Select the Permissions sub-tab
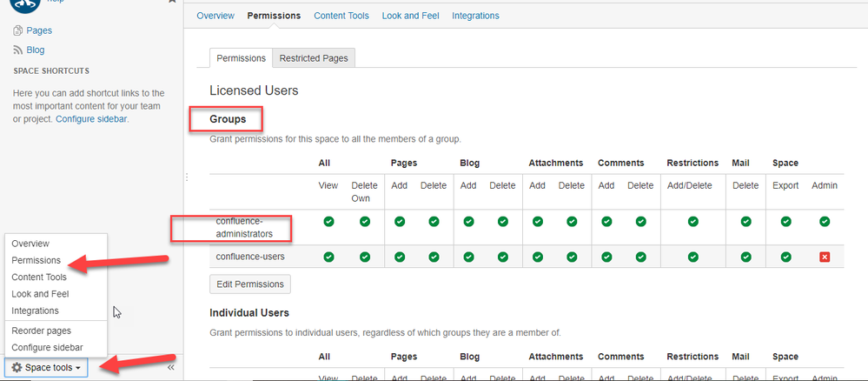 [242, 58]
